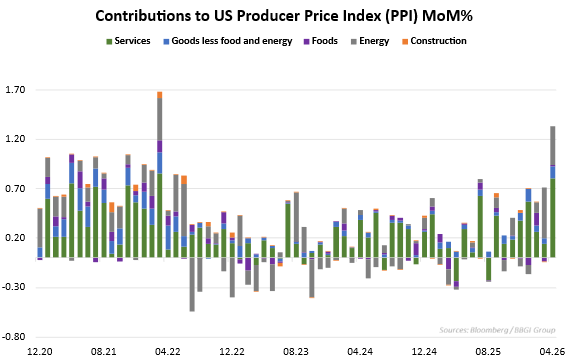The image size is (568, 363).
Task: Click the gray energy segment of last bar
Action: 553,146
